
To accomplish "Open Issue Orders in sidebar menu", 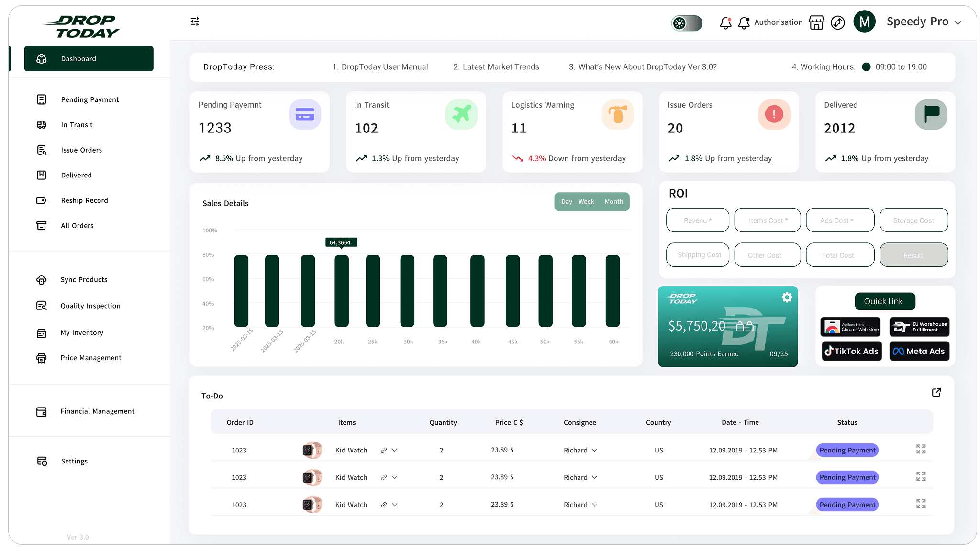I will point(81,150).
